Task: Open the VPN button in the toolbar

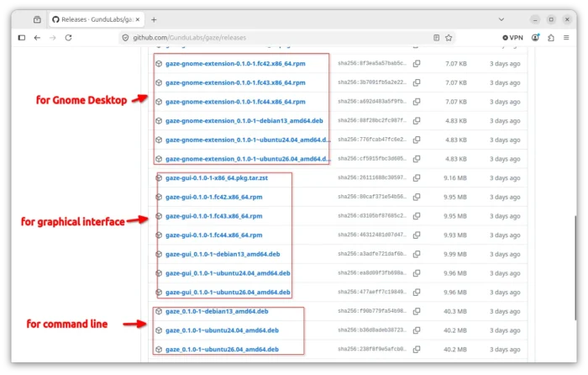Action: pyautogui.click(x=512, y=38)
